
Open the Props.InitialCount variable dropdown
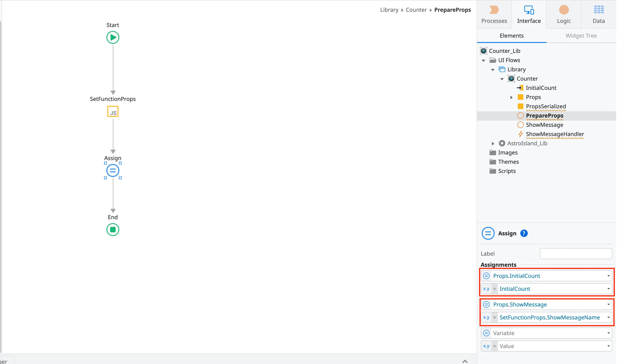click(608, 276)
